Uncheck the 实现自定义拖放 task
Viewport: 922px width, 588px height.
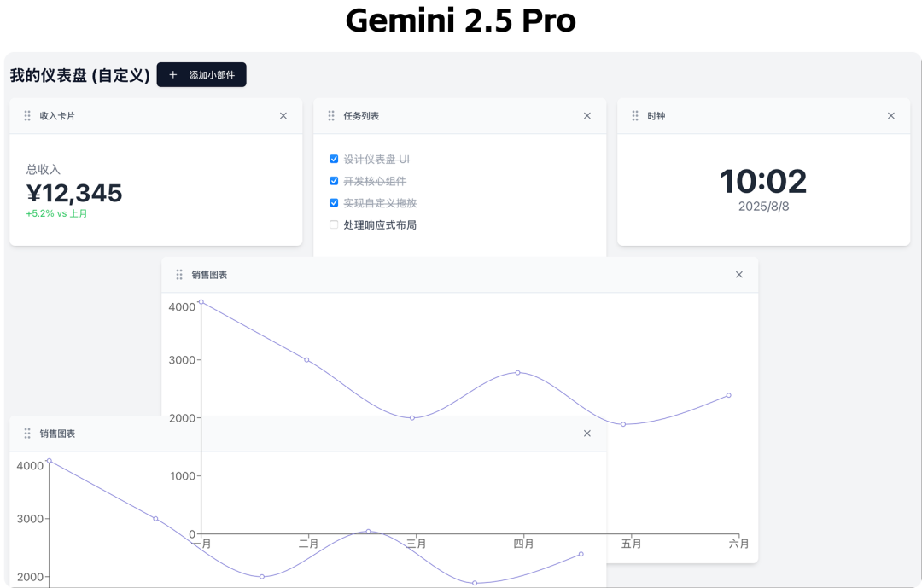point(334,202)
